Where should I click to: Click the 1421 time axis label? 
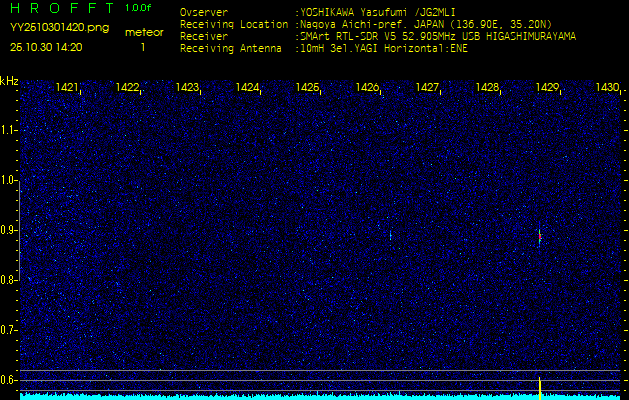click(x=67, y=87)
